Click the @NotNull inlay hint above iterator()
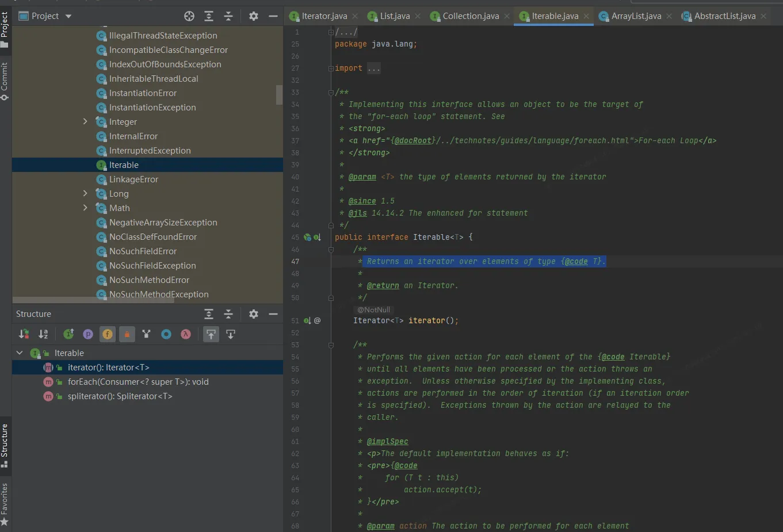This screenshot has width=783, height=532. pyautogui.click(x=373, y=309)
